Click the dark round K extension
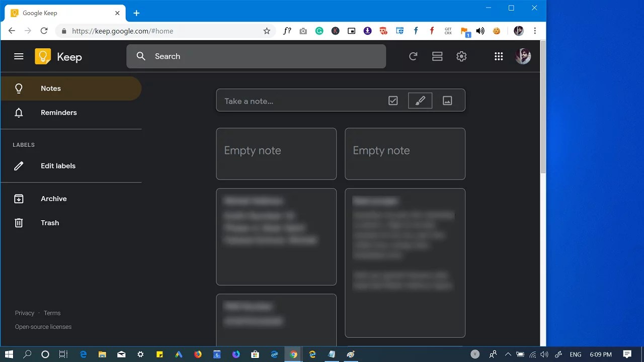644x362 pixels. click(335, 31)
